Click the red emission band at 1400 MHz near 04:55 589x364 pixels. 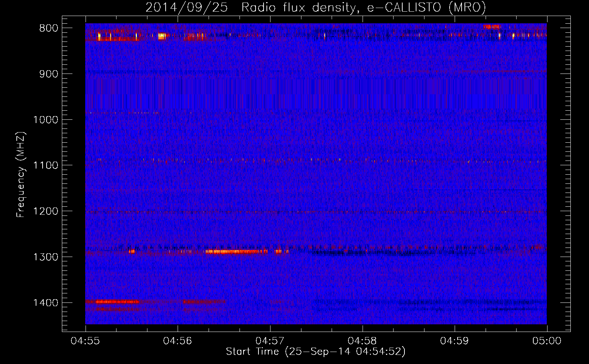[117, 301]
